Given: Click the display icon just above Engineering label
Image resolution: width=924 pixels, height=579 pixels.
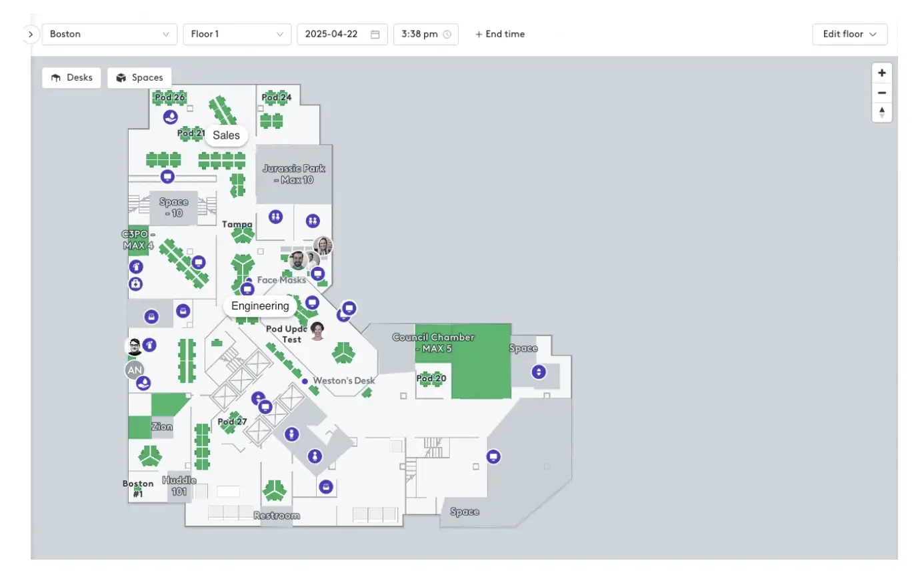Looking at the screenshot, I should 247,289.
